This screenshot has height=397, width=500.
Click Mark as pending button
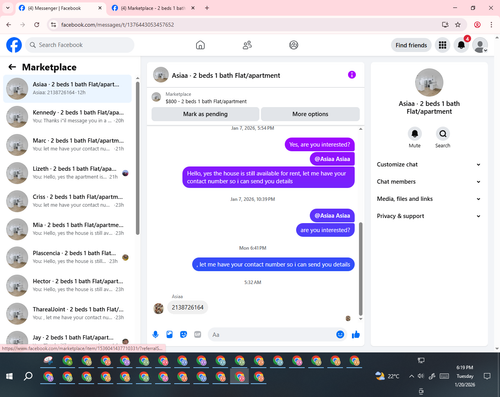pyautogui.click(x=205, y=114)
